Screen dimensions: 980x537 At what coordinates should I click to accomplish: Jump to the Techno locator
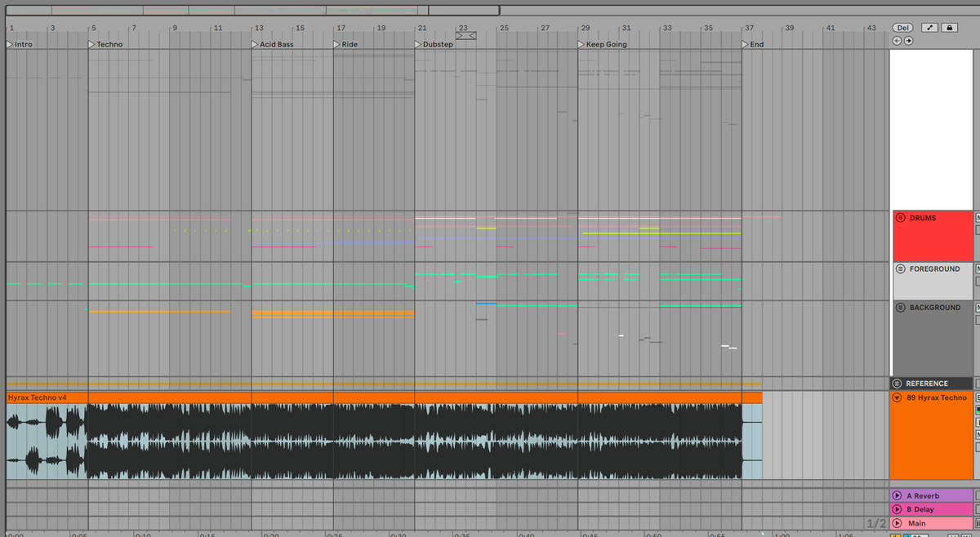tap(105, 44)
